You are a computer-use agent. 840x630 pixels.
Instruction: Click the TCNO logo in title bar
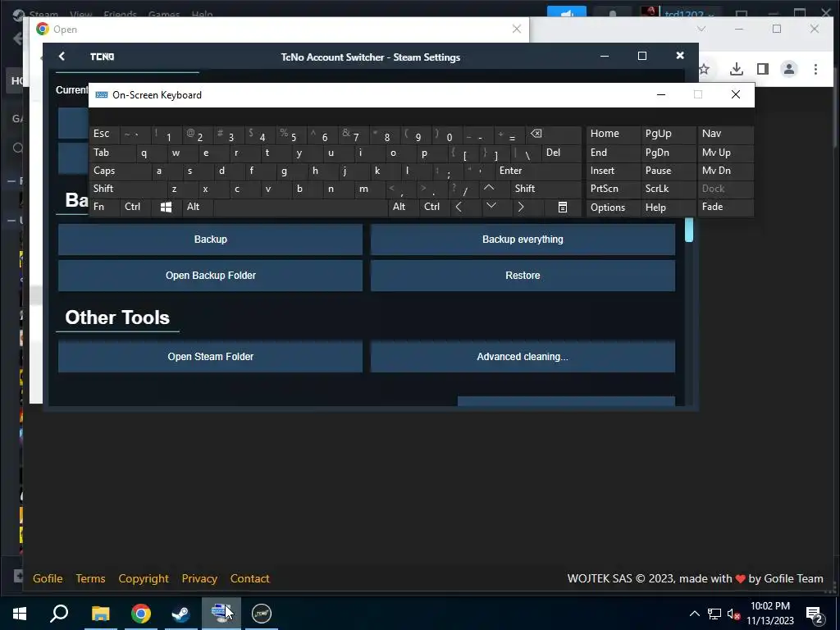(102, 57)
